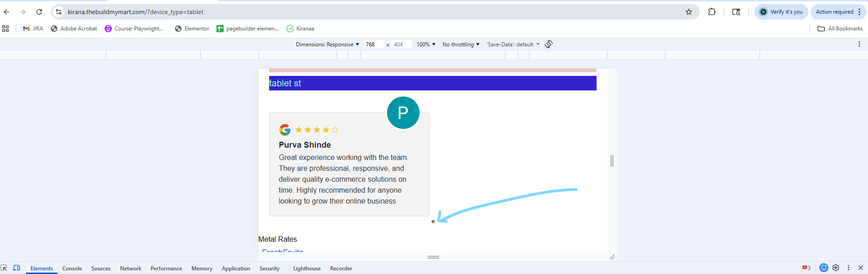This screenshot has width=868, height=274.
Task: Click the Google logo in the review card
Action: 285,130
